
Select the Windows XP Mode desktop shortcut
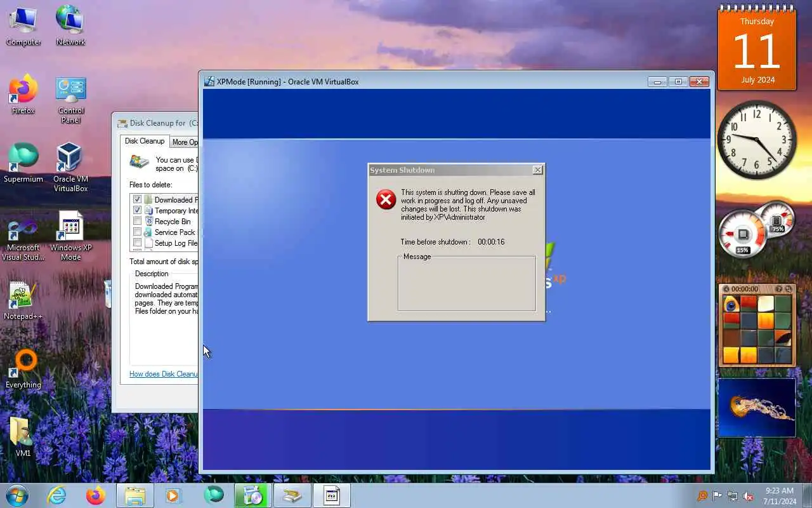click(x=70, y=236)
